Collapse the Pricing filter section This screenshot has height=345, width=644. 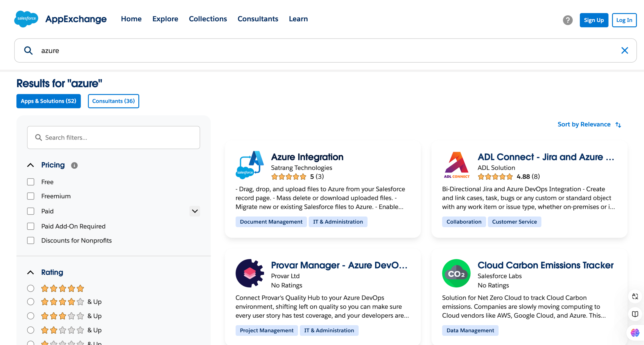click(30, 165)
